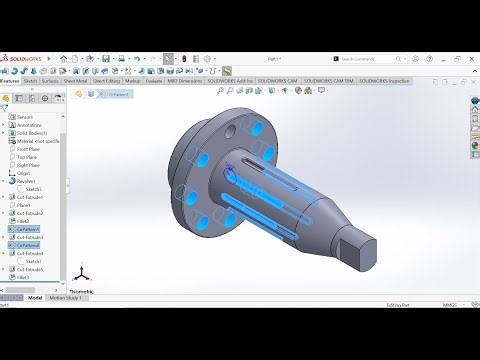Screen dimensions: 480x360
Task: Open user login account icon
Action: tap(415, 59)
